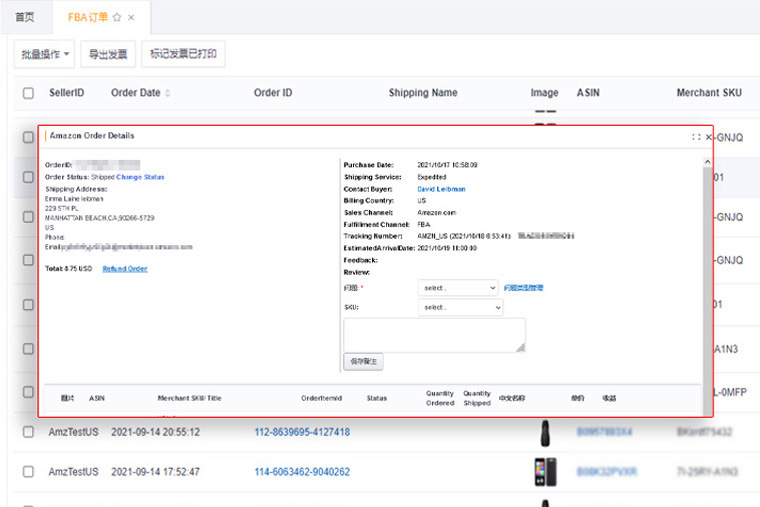The width and height of the screenshot is (760, 507).
Task: Expand the SKU select dropdown
Action: click(x=460, y=308)
